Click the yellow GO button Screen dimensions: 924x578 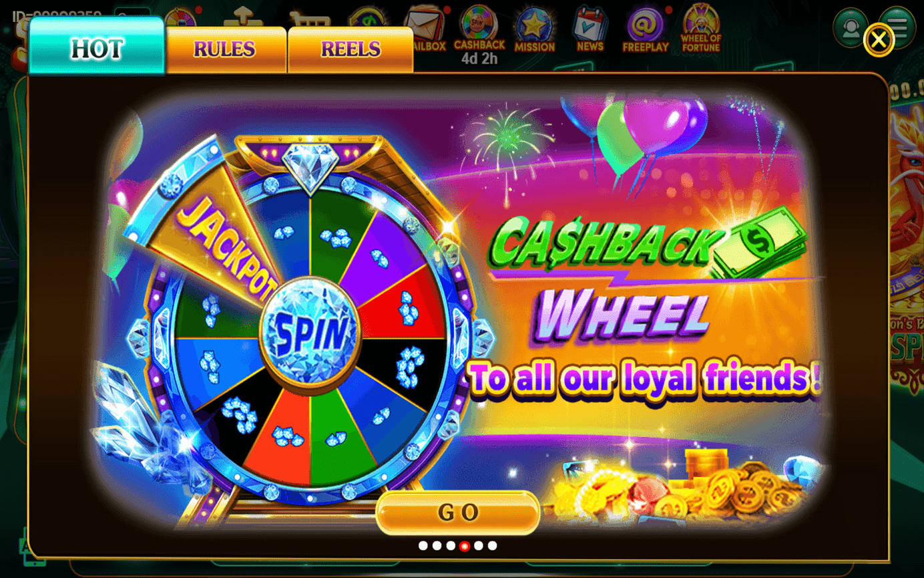(458, 513)
